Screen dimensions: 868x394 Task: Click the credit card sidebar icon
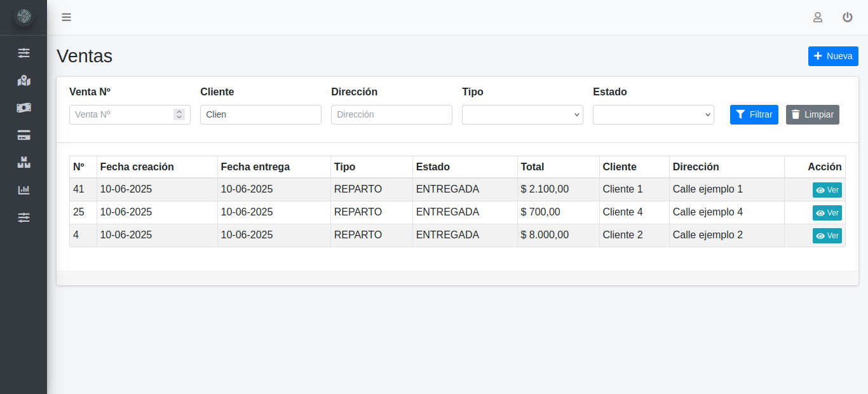[x=24, y=135]
